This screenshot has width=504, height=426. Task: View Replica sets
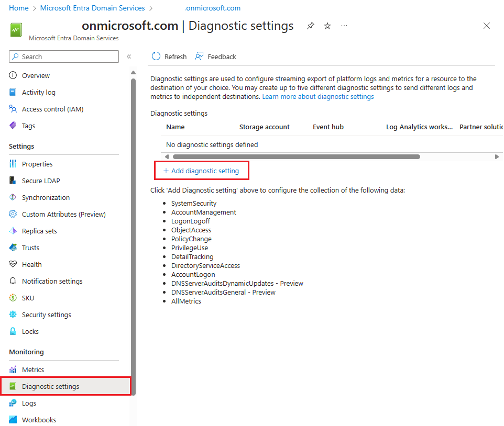pos(39,231)
